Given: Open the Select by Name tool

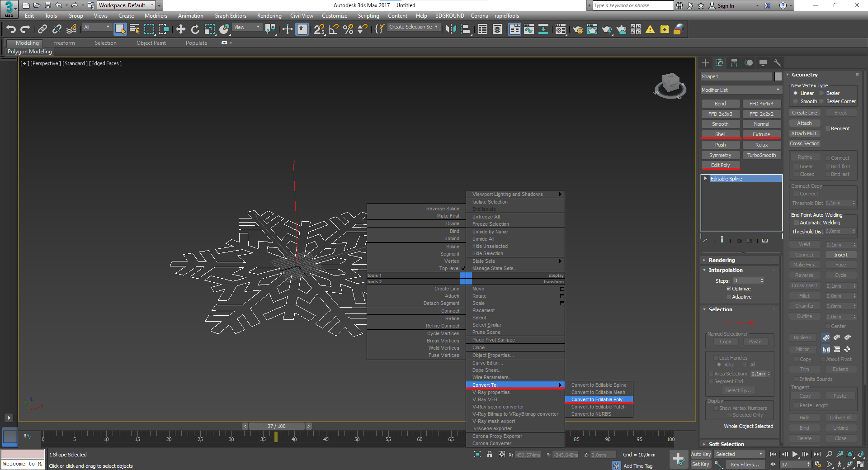Looking at the screenshot, I should 135,29.
